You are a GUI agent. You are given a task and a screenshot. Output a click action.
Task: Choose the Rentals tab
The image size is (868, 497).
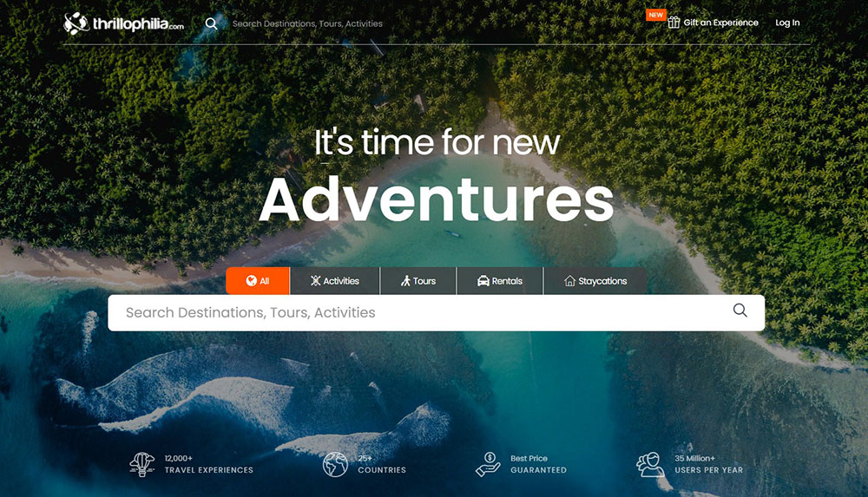click(500, 281)
